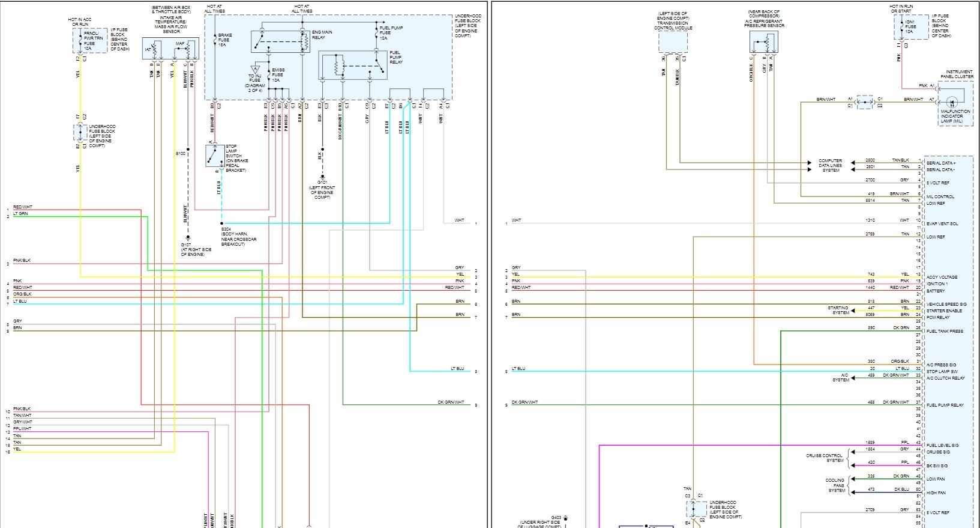Select the "HIGH FAN" pin label
This screenshot has width=980, height=528.
click(936, 493)
